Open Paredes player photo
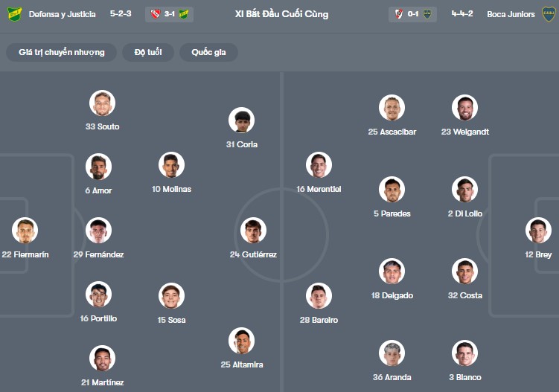Viewport: 559px width, 392px height. [x=392, y=190]
